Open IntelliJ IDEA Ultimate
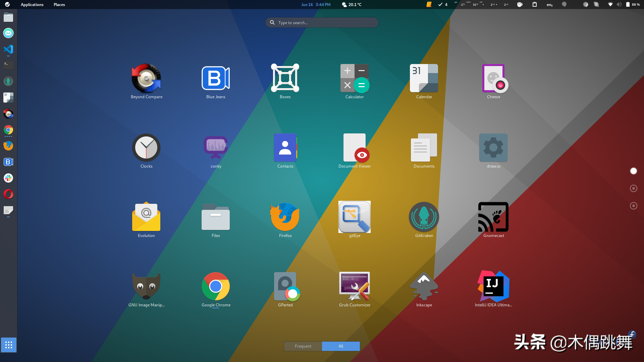Viewport: 644px width, 362px height. pyautogui.click(x=493, y=290)
